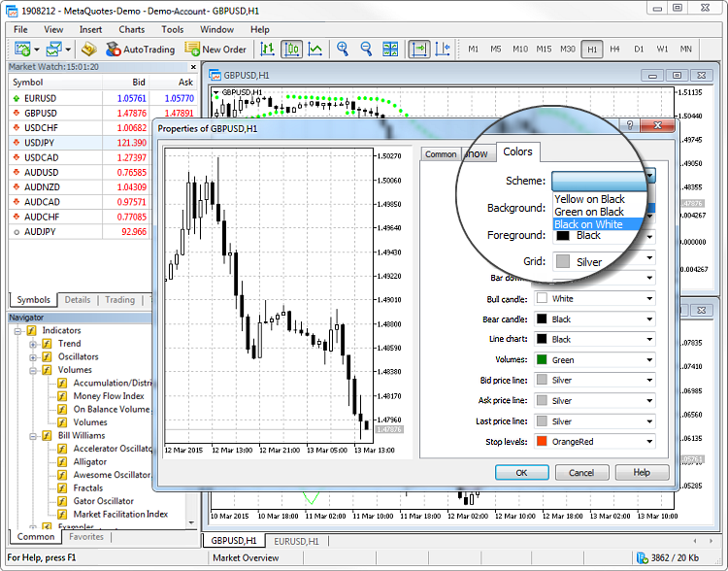Switch to candlestick chart type
Viewport: 728px width, 571px height.
tap(291, 49)
